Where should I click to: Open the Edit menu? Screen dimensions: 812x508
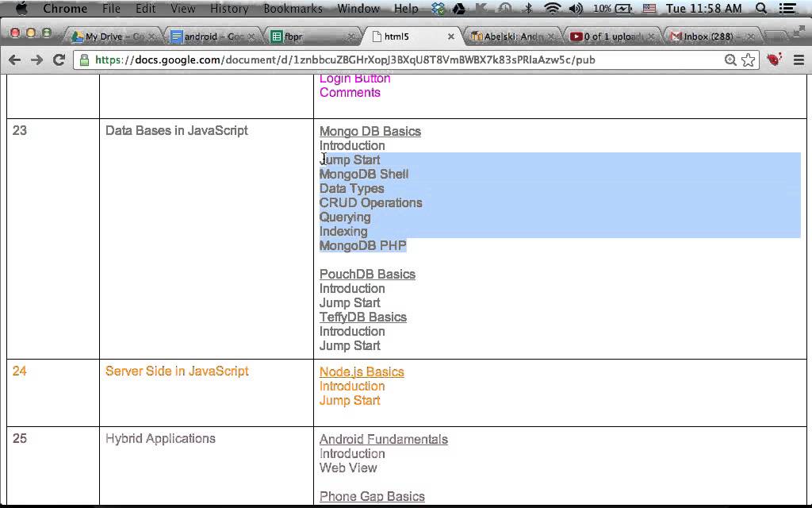(x=146, y=8)
